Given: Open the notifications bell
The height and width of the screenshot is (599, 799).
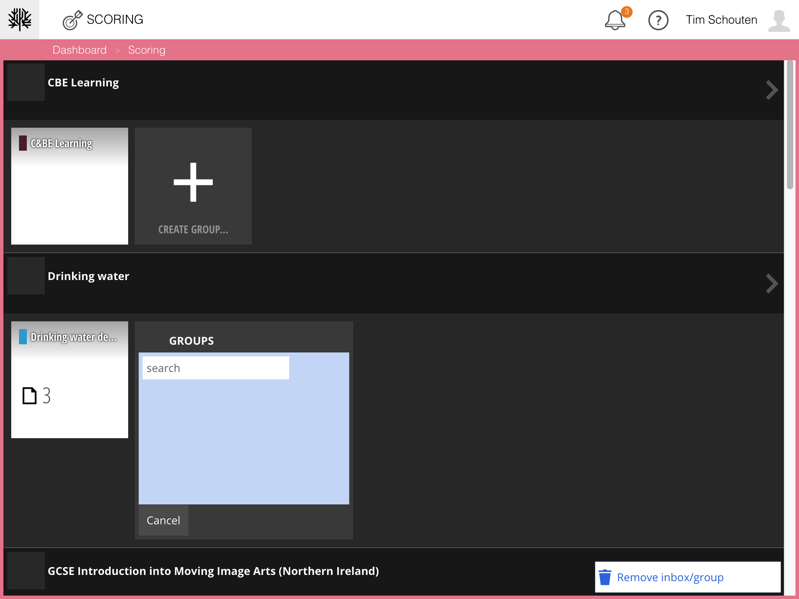Looking at the screenshot, I should coord(615,20).
